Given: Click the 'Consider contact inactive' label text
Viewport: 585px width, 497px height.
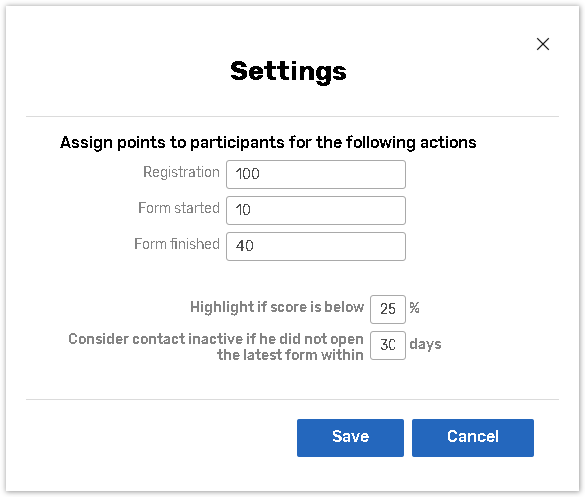Looking at the screenshot, I should click(216, 339).
